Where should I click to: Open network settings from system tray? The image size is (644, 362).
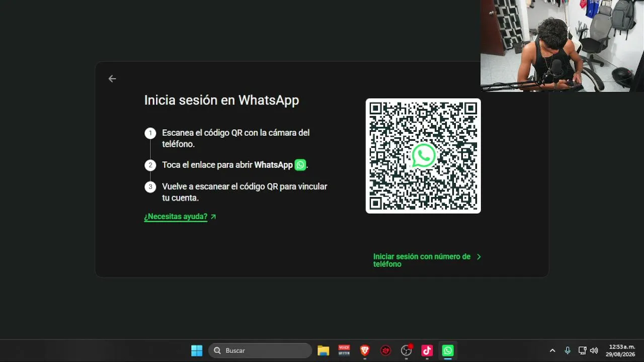(x=582, y=350)
